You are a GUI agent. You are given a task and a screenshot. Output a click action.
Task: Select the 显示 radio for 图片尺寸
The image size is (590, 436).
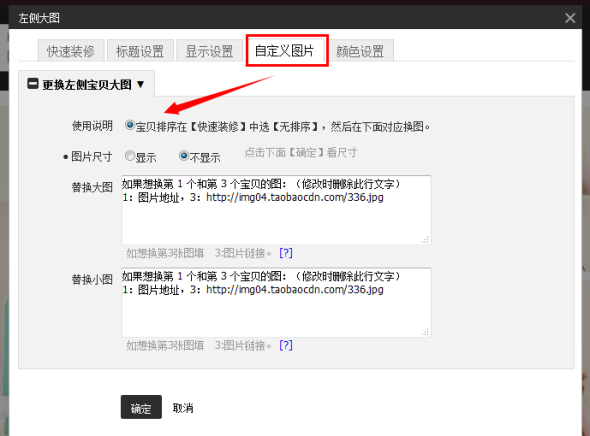click(130, 156)
